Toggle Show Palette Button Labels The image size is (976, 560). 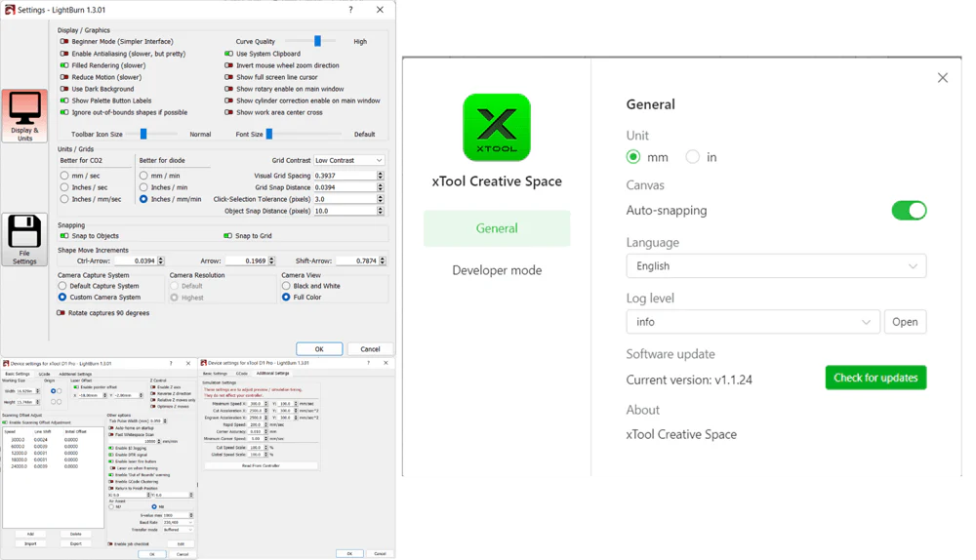(x=64, y=100)
